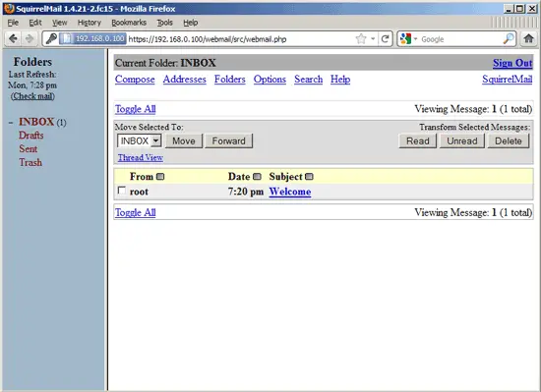Screen dimensions: 541x392
Task: Open the bookmark star dropdown arrow
Action: (373, 38)
